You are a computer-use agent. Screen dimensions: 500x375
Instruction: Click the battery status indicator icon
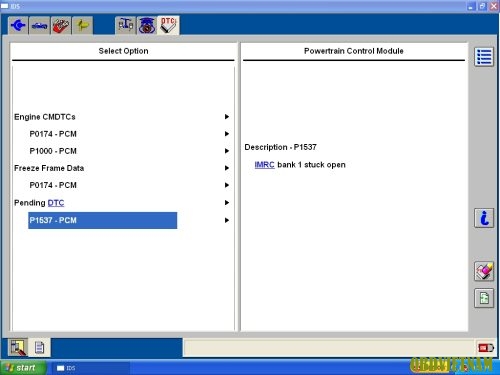coord(485,348)
